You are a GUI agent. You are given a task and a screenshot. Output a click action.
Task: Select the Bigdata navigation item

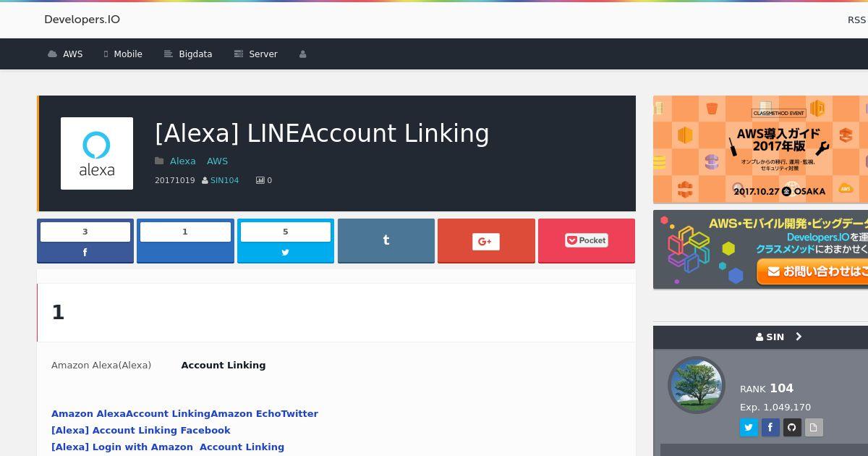[188, 54]
